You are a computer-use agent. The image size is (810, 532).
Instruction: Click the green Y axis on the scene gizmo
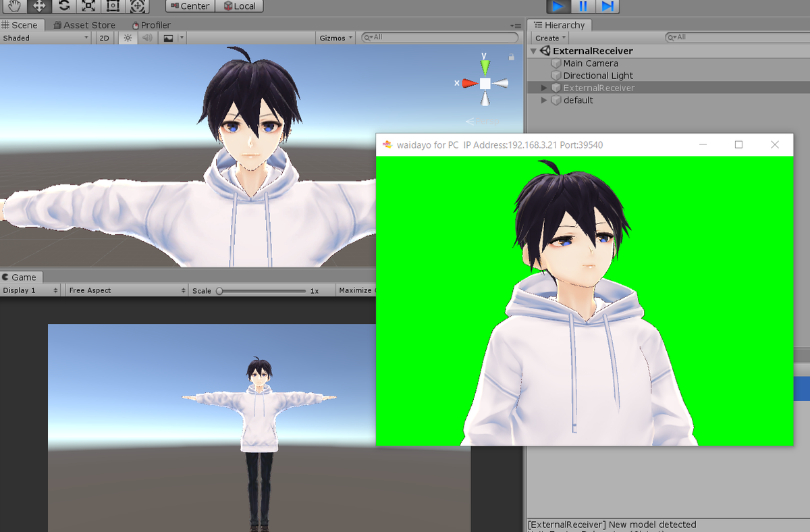[x=484, y=65]
